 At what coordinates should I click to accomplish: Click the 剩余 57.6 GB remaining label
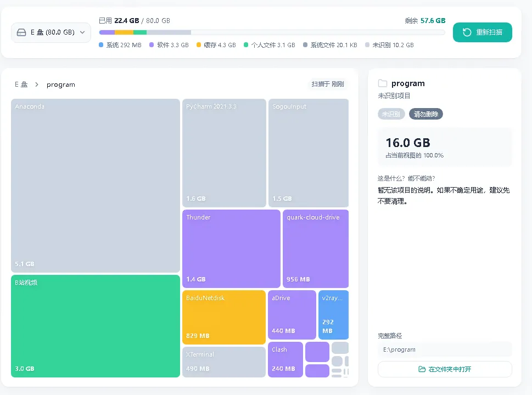pyautogui.click(x=425, y=21)
